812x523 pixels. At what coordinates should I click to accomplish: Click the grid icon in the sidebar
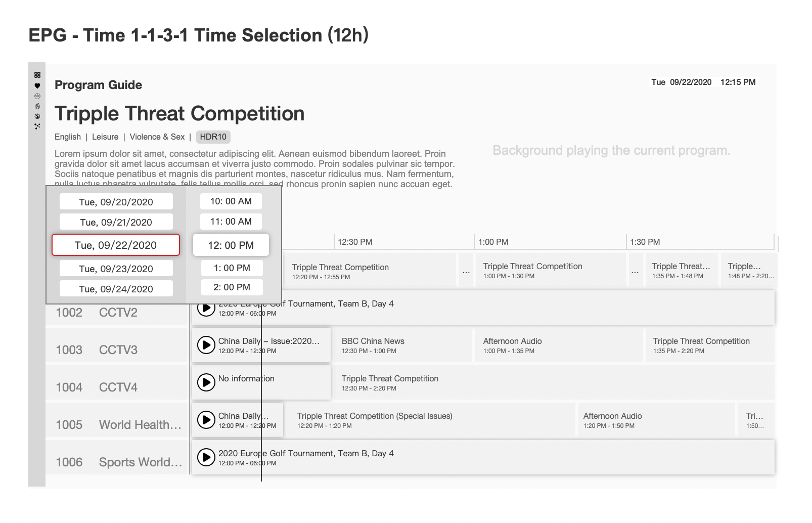[37, 75]
